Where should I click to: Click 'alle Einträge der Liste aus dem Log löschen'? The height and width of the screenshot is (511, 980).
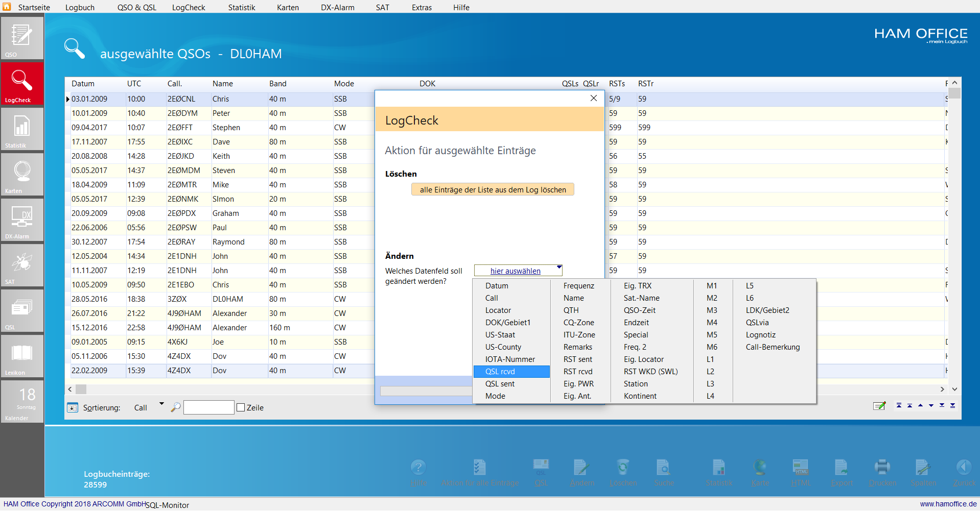[493, 189]
